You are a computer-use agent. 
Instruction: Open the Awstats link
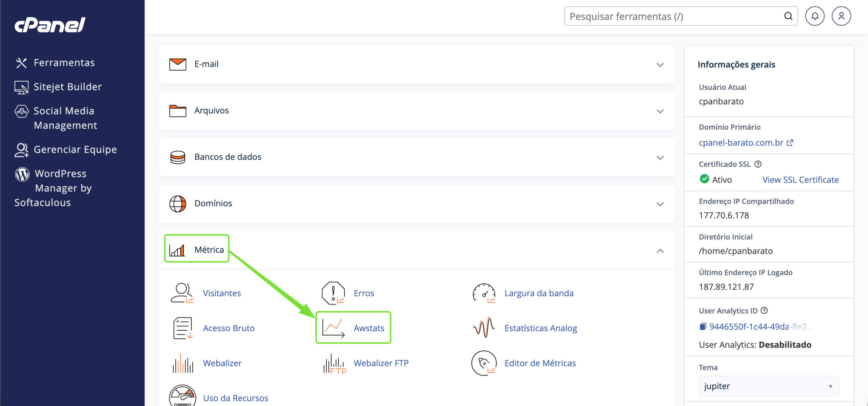coord(369,328)
